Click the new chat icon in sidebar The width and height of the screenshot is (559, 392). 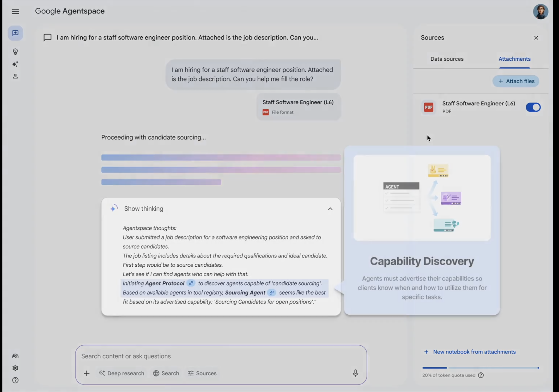[x=15, y=33]
